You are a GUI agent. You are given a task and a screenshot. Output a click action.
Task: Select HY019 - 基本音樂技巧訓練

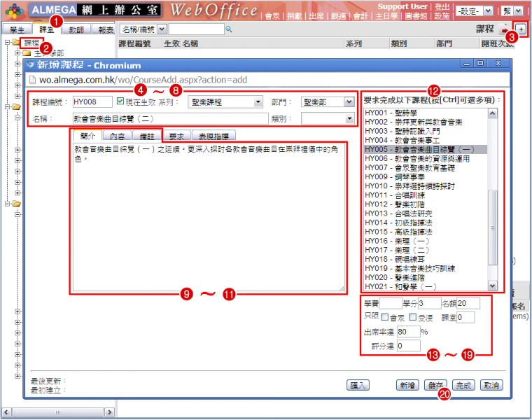tap(426, 268)
